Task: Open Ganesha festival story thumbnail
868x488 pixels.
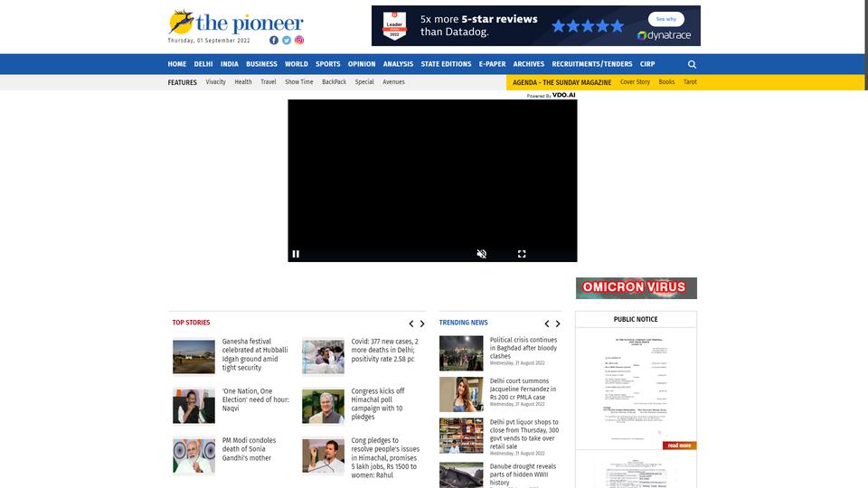Action: click(193, 357)
